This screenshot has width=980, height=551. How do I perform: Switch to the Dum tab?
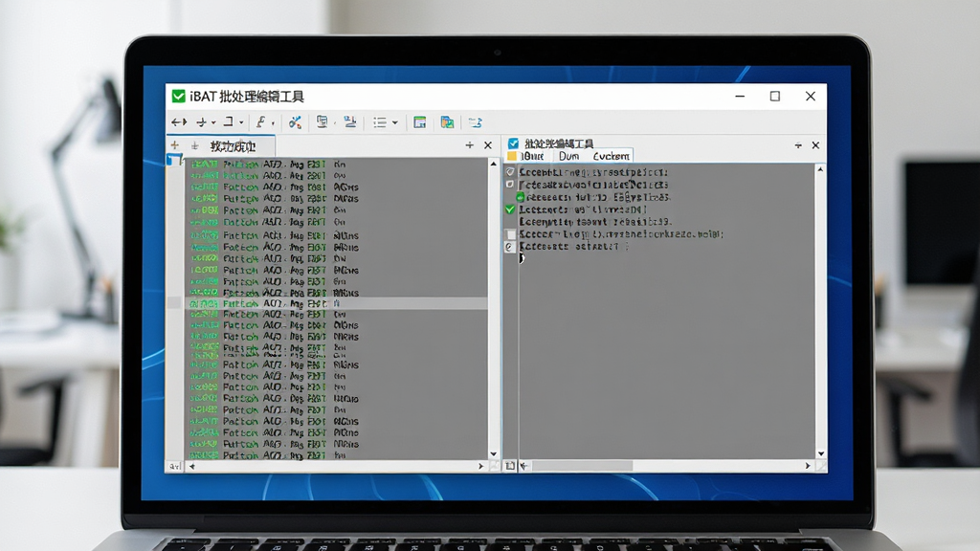pyautogui.click(x=569, y=156)
